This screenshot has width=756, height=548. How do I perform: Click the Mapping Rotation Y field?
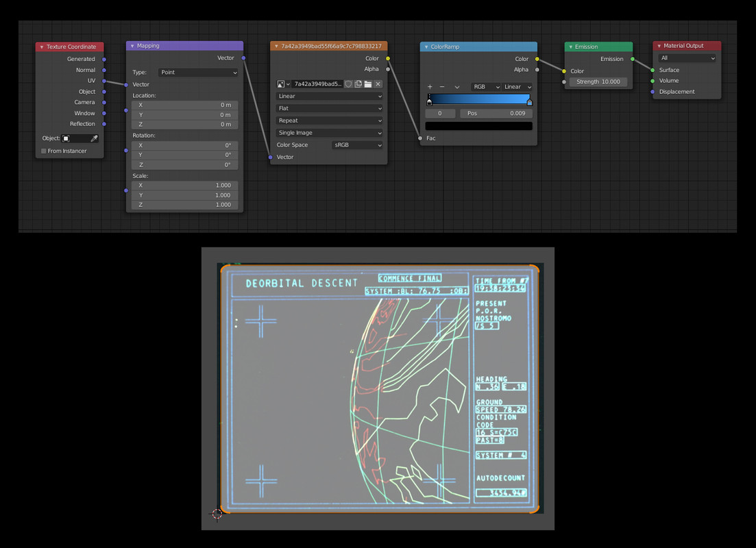click(184, 155)
